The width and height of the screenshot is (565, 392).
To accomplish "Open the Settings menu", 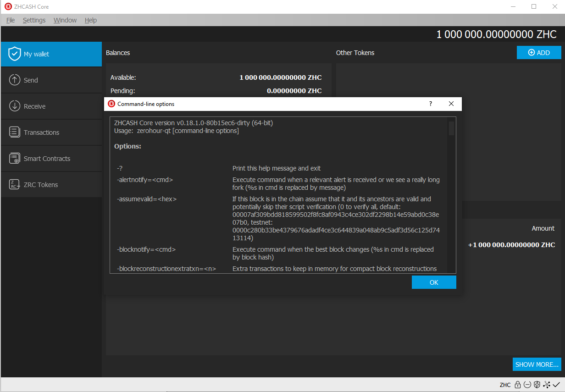I will (34, 20).
